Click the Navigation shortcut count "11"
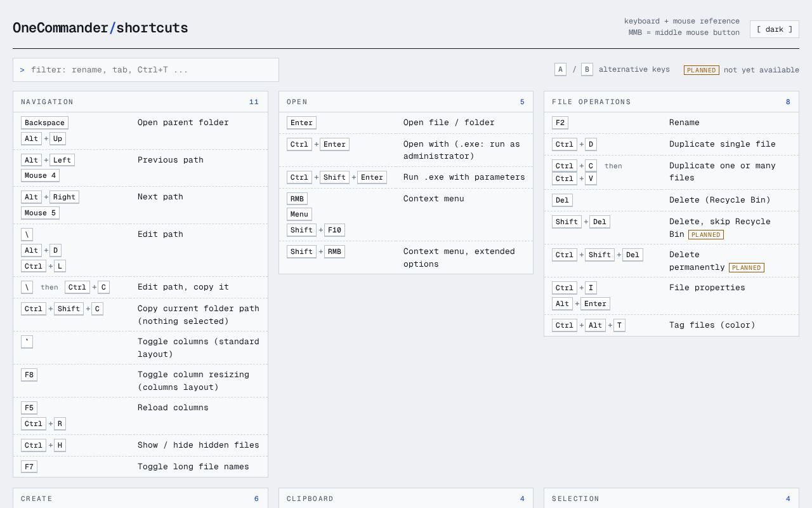 [254, 102]
